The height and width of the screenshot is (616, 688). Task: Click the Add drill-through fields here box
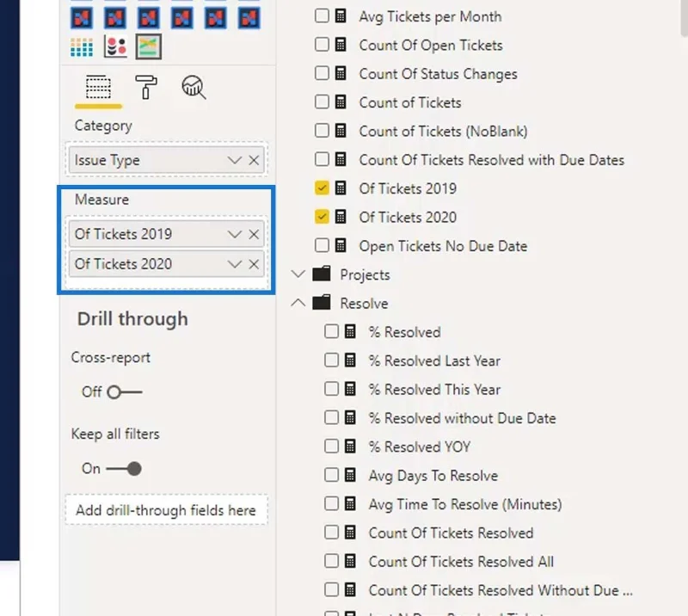tap(166, 509)
